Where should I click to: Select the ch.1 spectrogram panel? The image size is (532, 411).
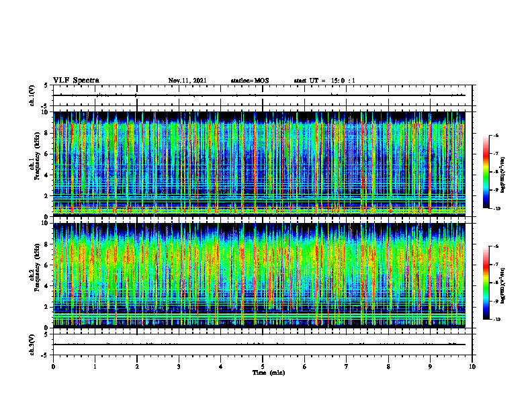(x=259, y=164)
